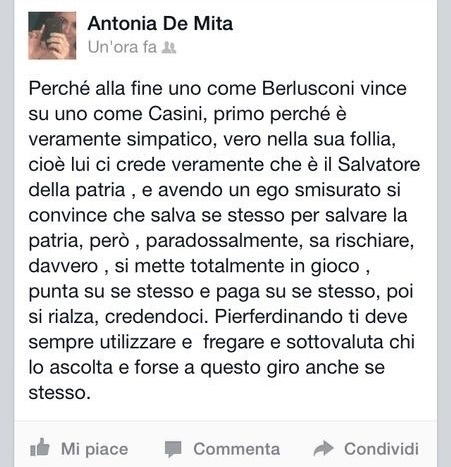Screen dimensions: 451x467
Task: Select the "Condividi" label
Action: click(381, 449)
